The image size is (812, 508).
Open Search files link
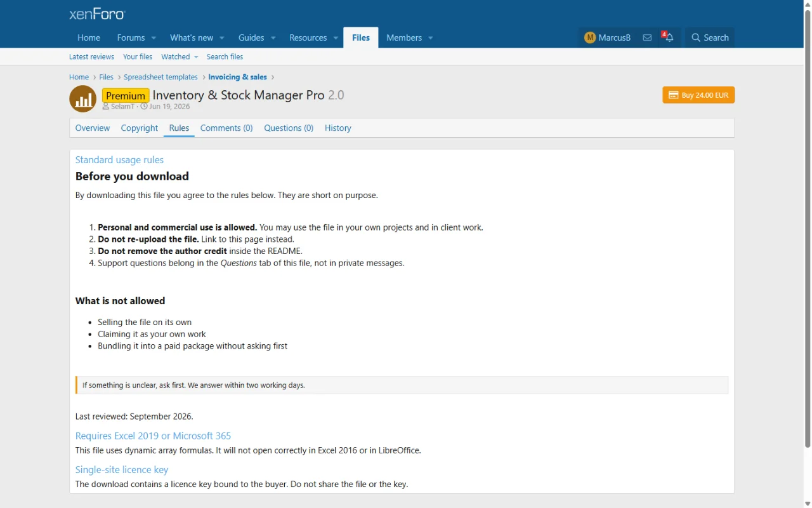[x=225, y=57]
